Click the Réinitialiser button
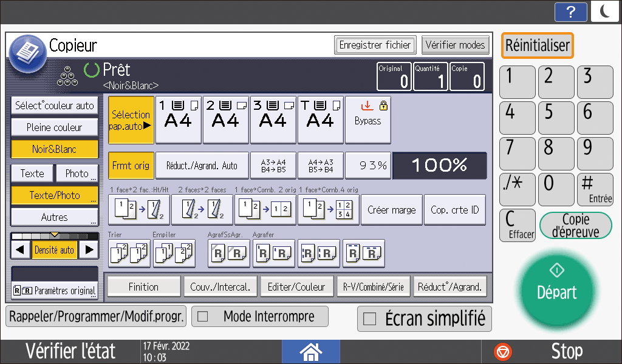The height and width of the screenshot is (364, 622). click(538, 45)
